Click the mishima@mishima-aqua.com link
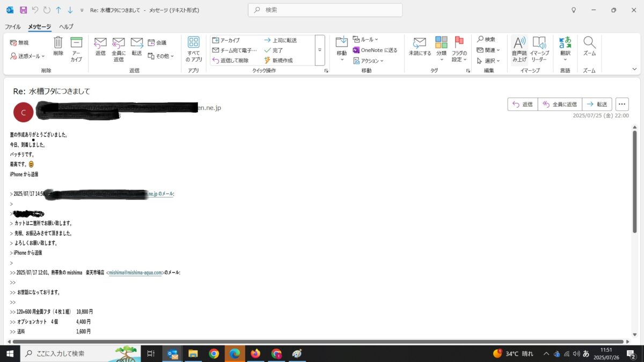The width and height of the screenshot is (644, 362). (x=135, y=272)
